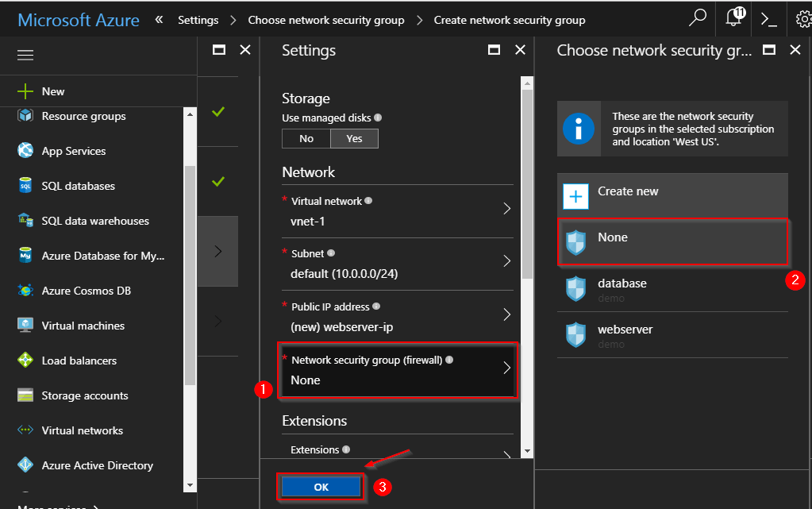Open SQL databases icon
Screen dimensions: 812x509
point(25,185)
